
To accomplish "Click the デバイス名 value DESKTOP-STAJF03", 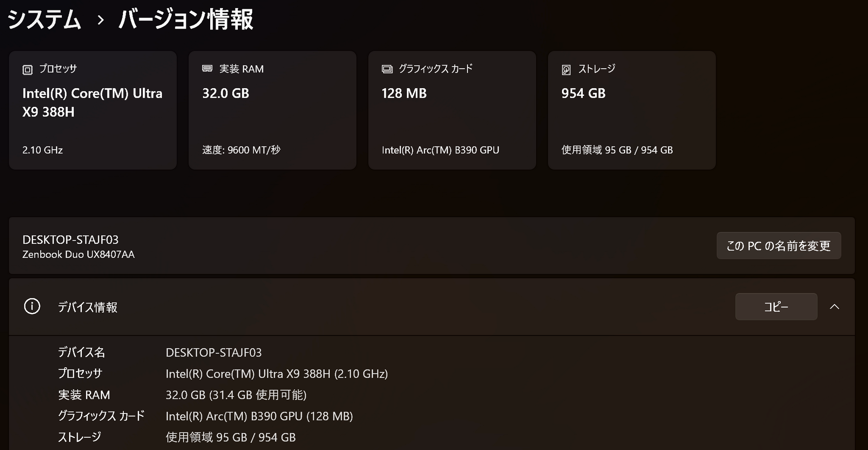I will coord(213,353).
